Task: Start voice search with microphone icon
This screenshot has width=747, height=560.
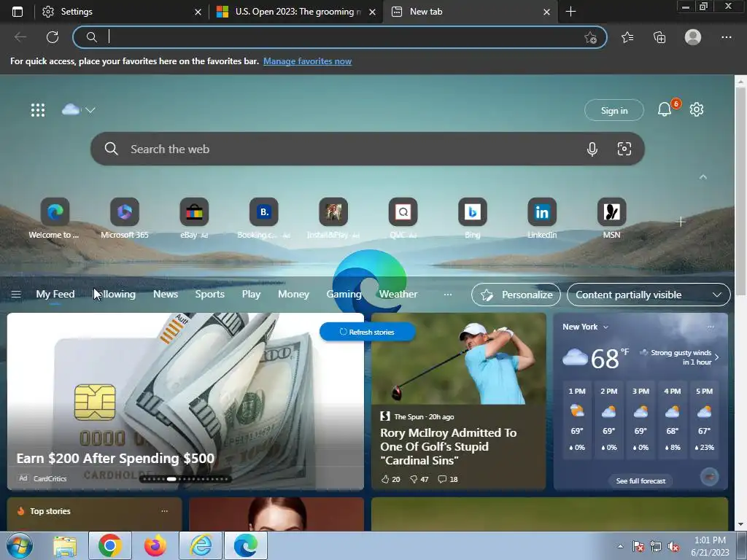Action: (592, 149)
